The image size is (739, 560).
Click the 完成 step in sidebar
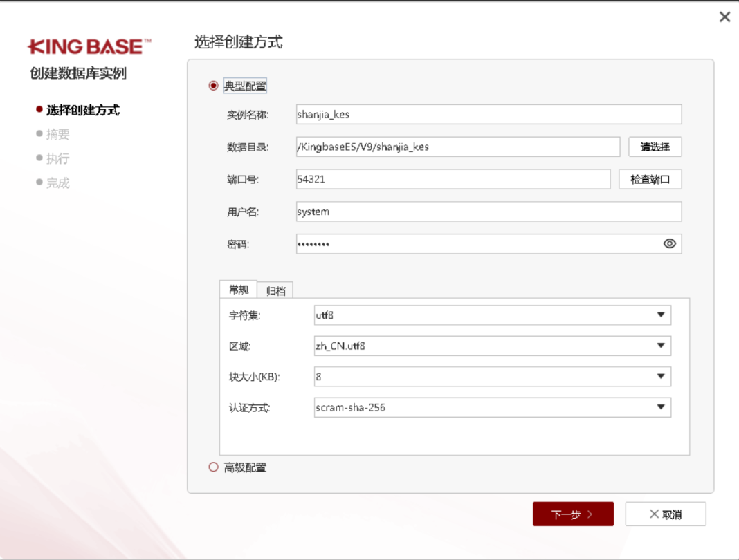coord(57,183)
